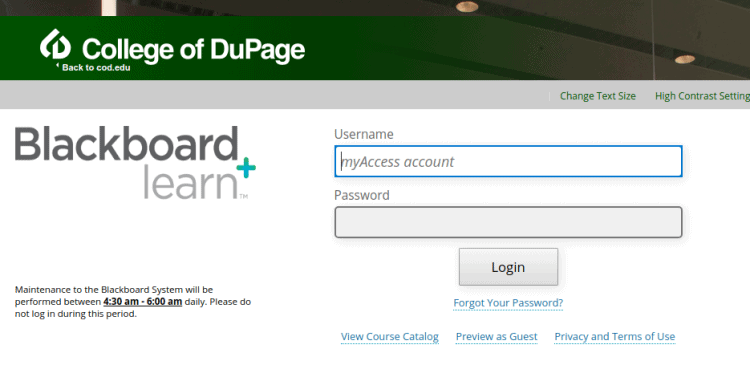Click the Login button
This screenshot has width=750, height=365.
pos(508,267)
